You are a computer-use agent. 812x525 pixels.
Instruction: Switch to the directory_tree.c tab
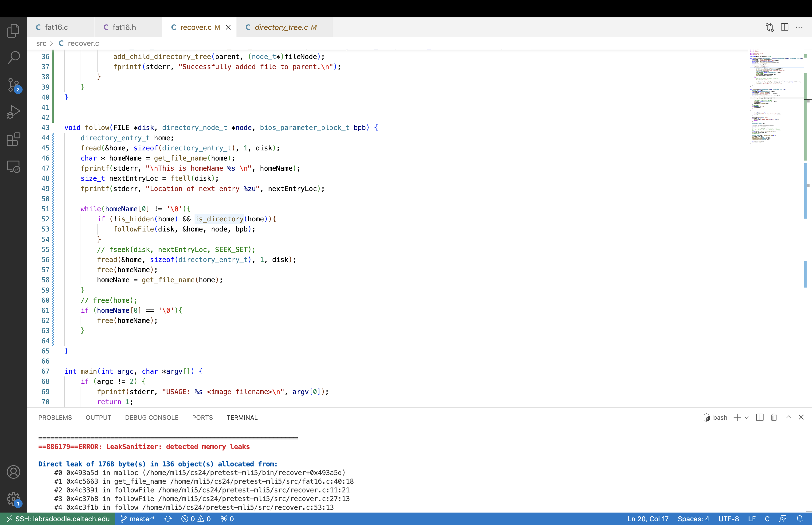tap(281, 27)
